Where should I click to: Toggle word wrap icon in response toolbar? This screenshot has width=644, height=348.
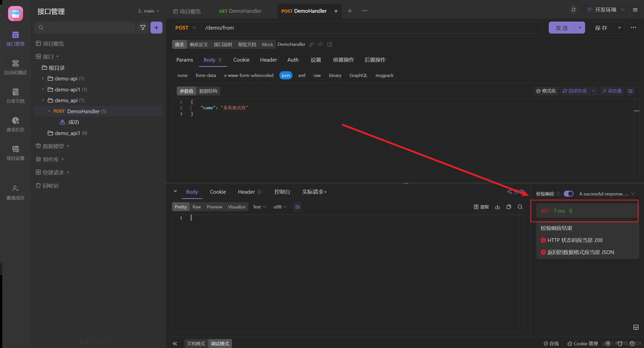click(297, 207)
